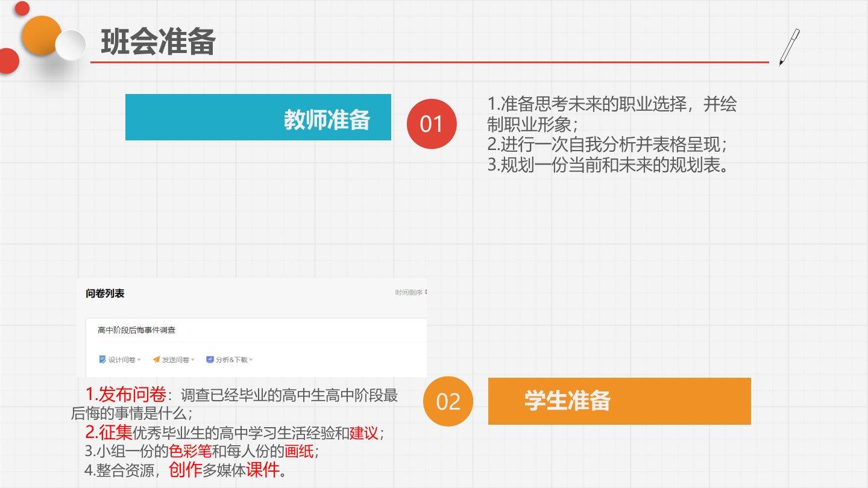Expand the 设计问卷 dropdown arrow
The image size is (868, 488).
coord(139,360)
